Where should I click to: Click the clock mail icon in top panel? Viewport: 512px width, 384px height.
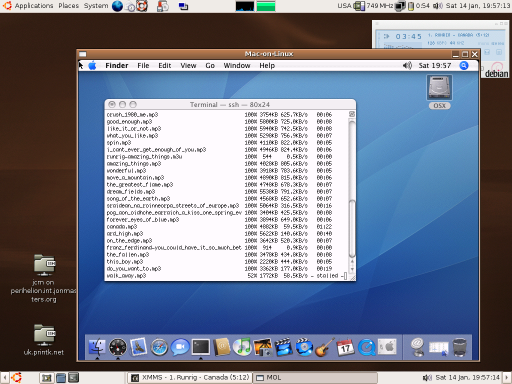coord(130,6)
